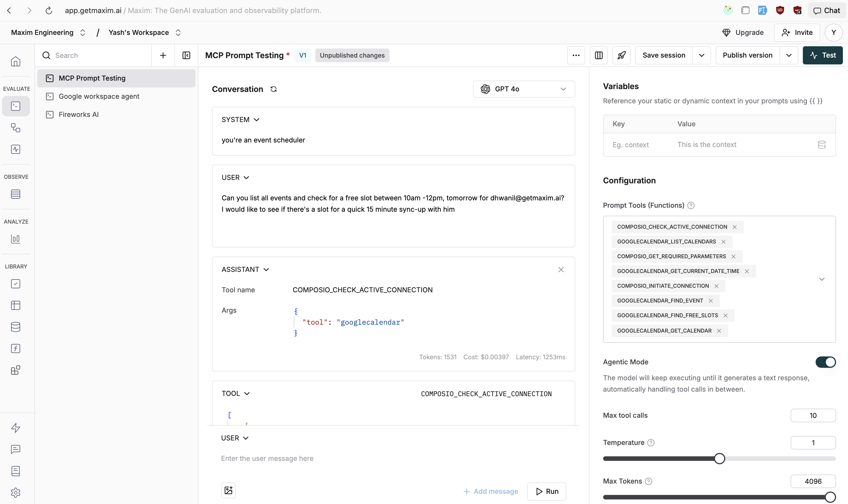
Task: Run the conversation with the Run button
Action: 547,491
